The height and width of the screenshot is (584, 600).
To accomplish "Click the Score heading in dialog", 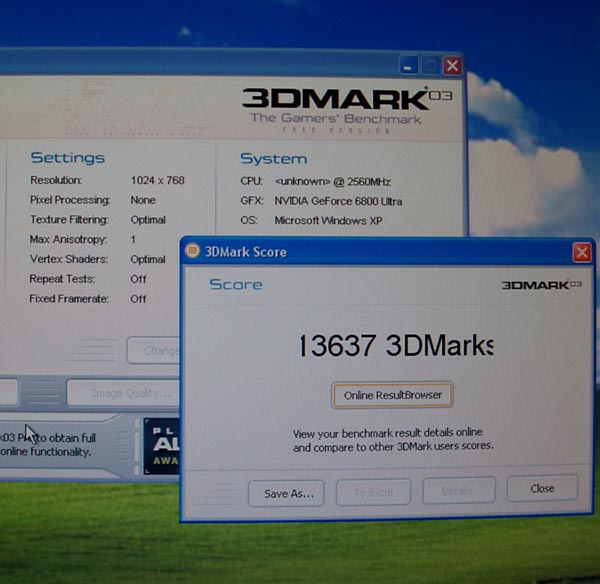I will (x=236, y=284).
